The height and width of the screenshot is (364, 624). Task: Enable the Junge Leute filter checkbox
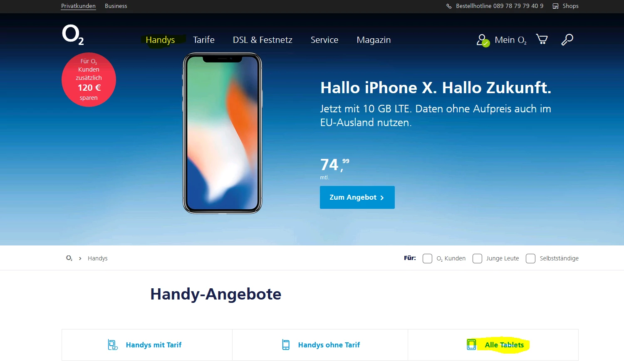tap(477, 258)
